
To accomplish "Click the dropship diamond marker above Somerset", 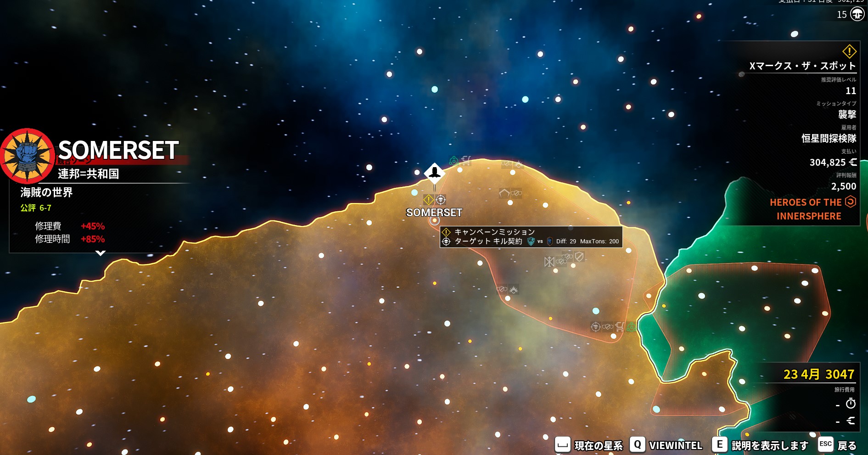I will click(434, 173).
